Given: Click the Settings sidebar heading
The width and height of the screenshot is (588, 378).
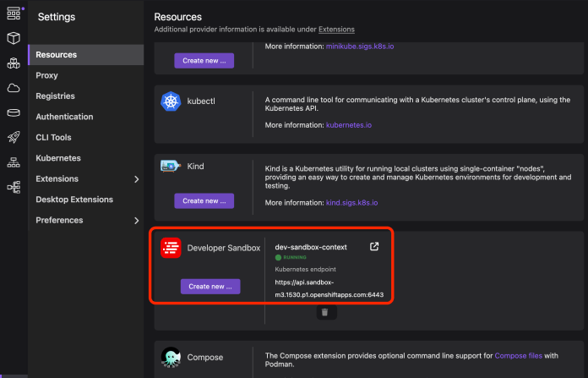Looking at the screenshot, I should pos(57,17).
